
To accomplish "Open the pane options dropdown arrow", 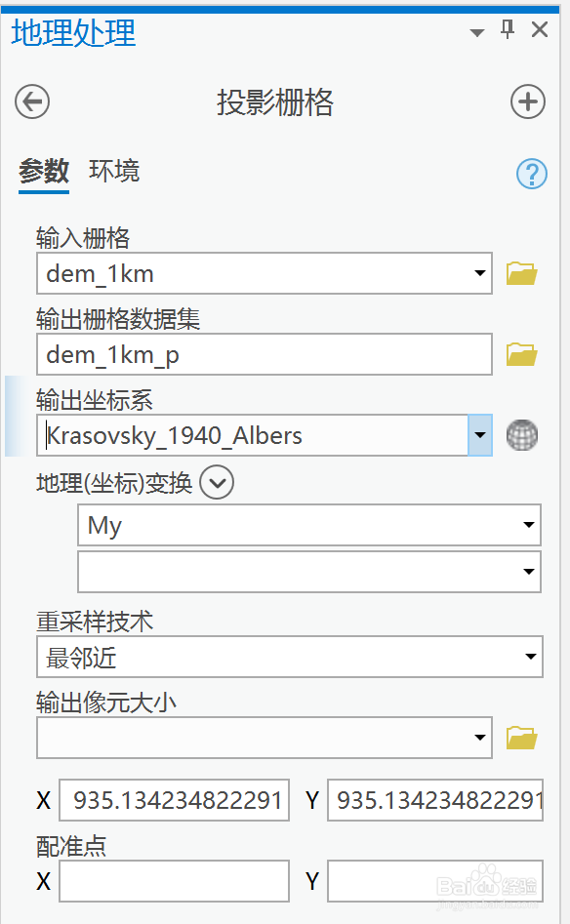I will point(477,32).
